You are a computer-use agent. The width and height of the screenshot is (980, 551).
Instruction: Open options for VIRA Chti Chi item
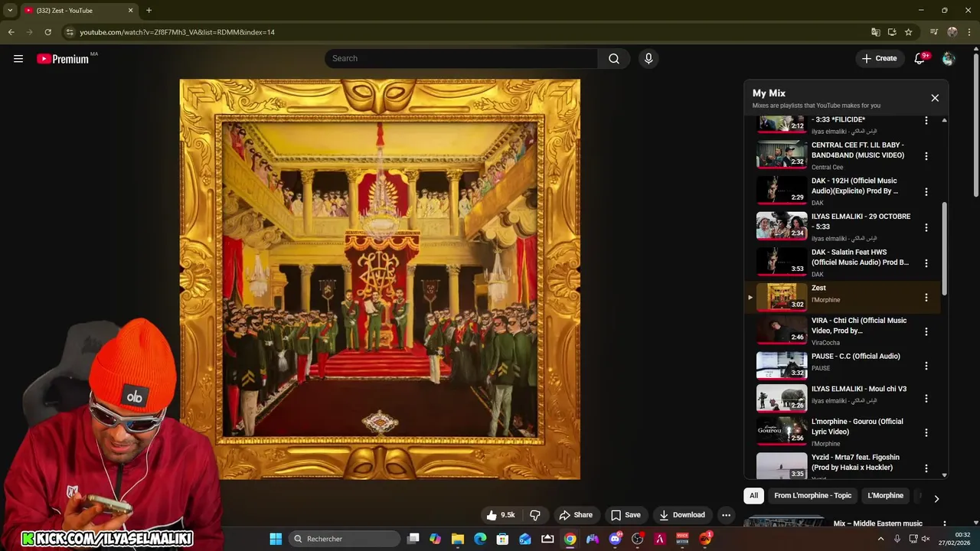926,331
